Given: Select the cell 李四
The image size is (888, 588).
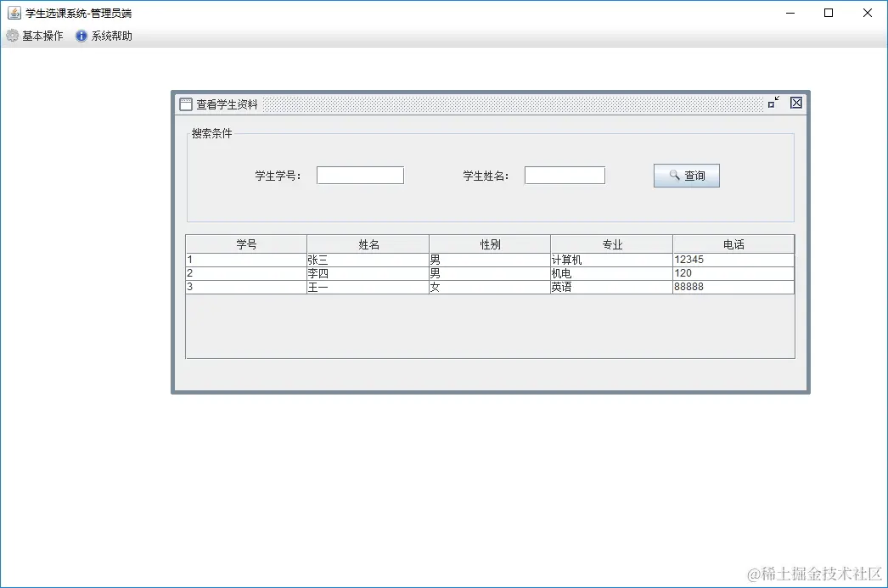Looking at the screenshot, I should pyautogui.click(x=368, y=273).
